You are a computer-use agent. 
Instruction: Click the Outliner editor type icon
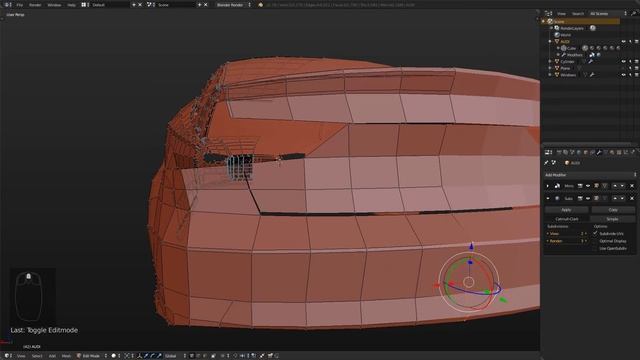(548, 13)
